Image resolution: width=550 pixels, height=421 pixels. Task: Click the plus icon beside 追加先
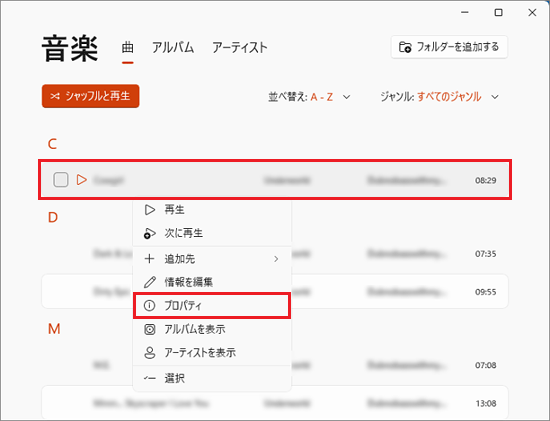tap(149, 259)
